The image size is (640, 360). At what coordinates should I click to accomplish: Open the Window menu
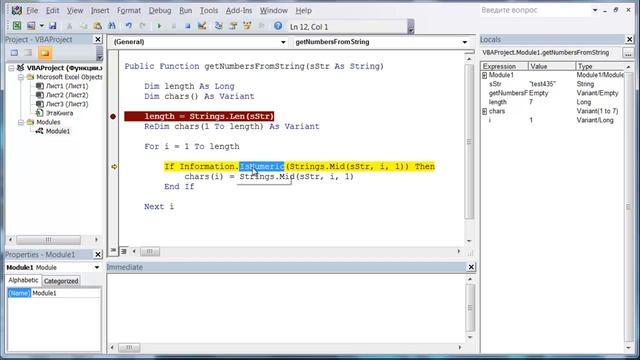click(273, 11)
